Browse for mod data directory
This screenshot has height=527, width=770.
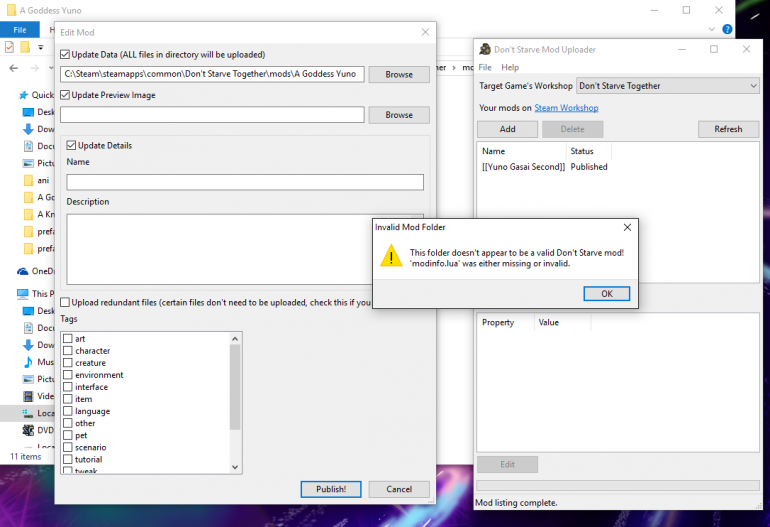(x=399, y=74)
